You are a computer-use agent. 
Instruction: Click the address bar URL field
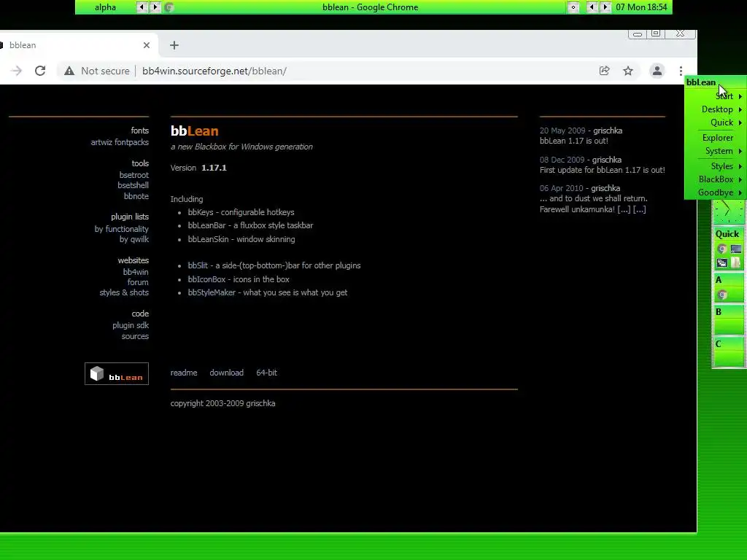[x=329, y=71]
